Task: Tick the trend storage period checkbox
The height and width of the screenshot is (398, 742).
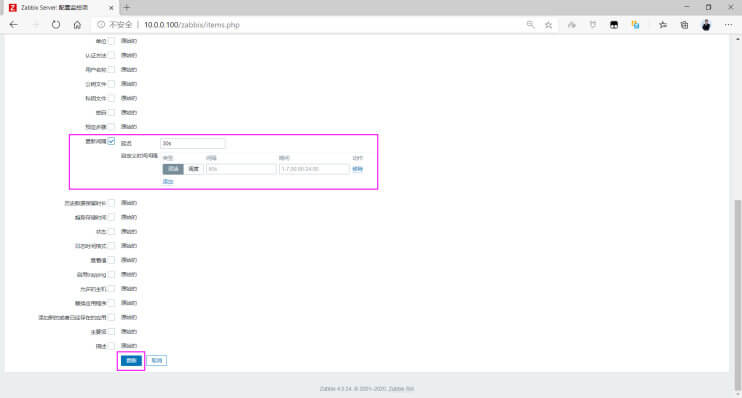Action: (x=111, y=217)
